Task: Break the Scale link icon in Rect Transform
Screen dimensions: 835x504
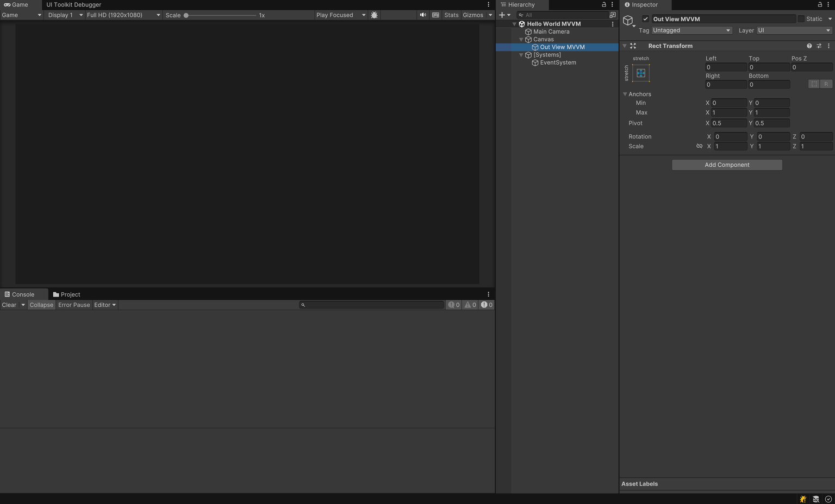Action: (699, 146)
